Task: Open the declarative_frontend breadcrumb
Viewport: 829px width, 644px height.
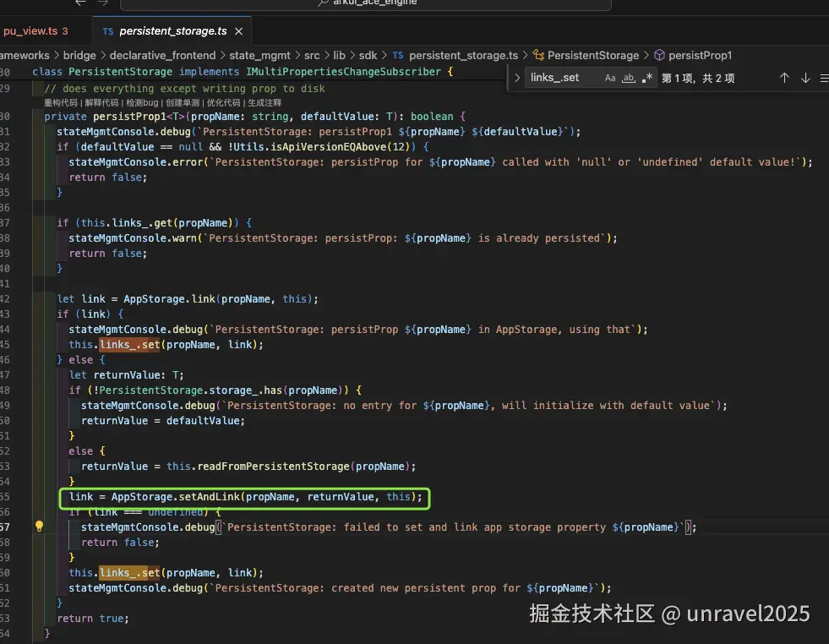Action: (162, 56)
